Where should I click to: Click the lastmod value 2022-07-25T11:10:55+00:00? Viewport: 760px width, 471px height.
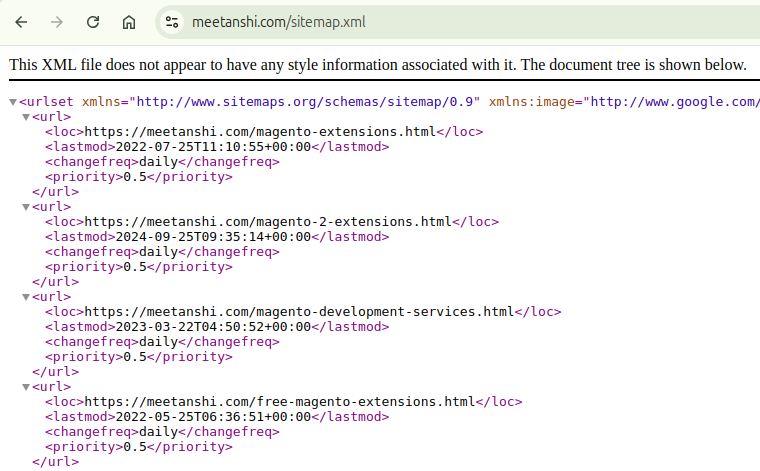[x=213, y=147]
